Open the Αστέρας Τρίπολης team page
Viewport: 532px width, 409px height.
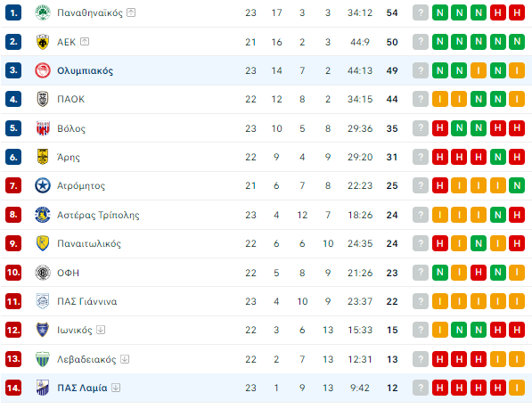[98, 215]
